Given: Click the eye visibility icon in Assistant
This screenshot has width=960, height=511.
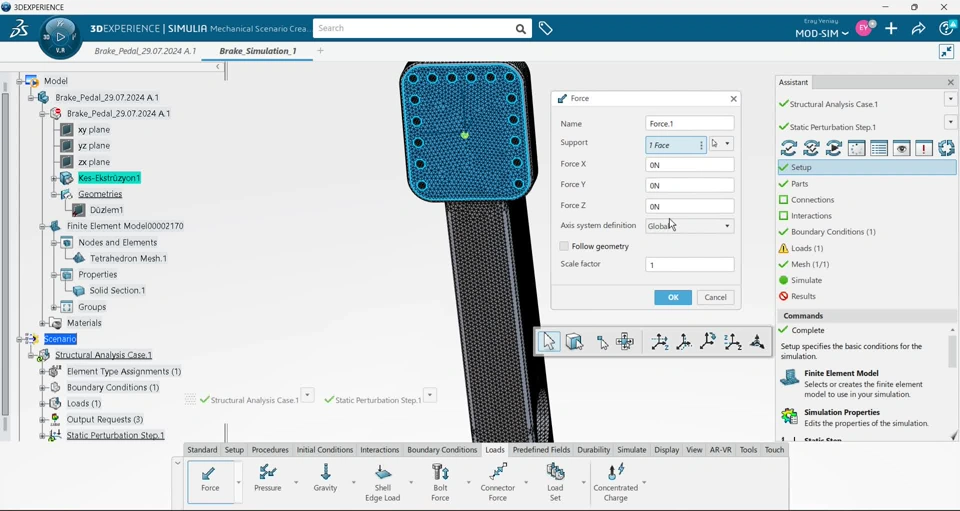Looking at the screenshot, I should (901, 148).
